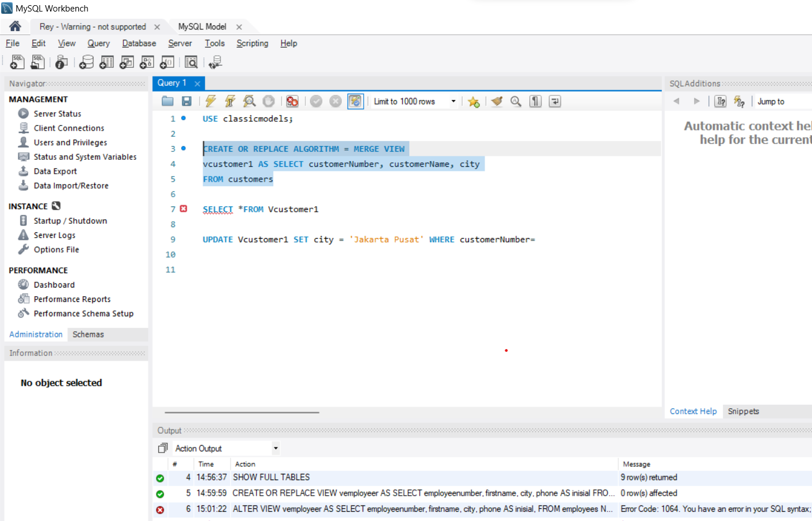Open find panel magnifier in editor toolbar

click(x=516, y=101)
